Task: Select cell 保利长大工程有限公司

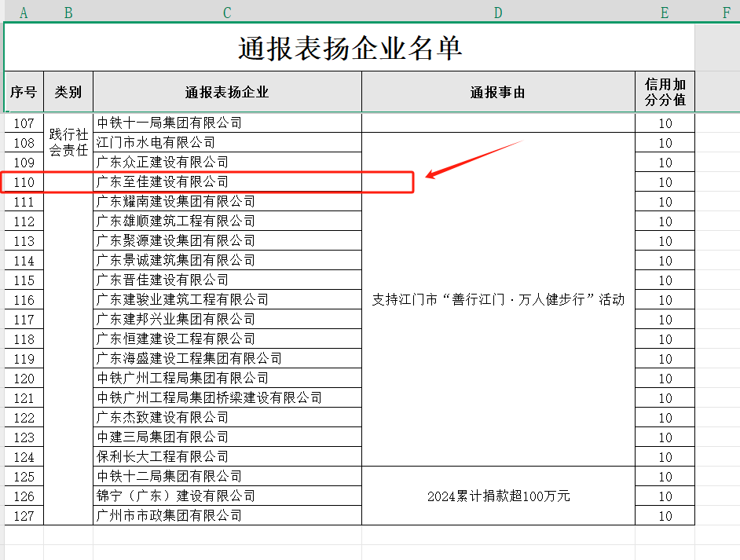Action: coord(227,456)
